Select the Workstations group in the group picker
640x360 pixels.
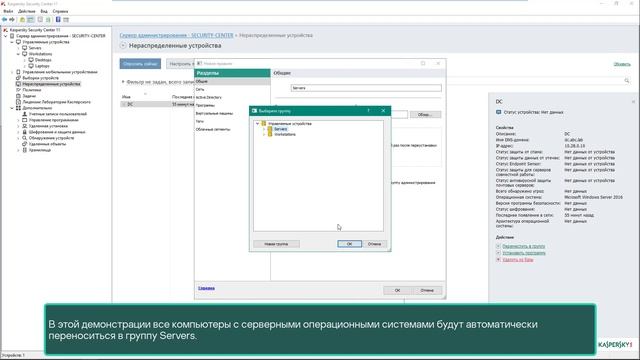[x=285, y=134]
